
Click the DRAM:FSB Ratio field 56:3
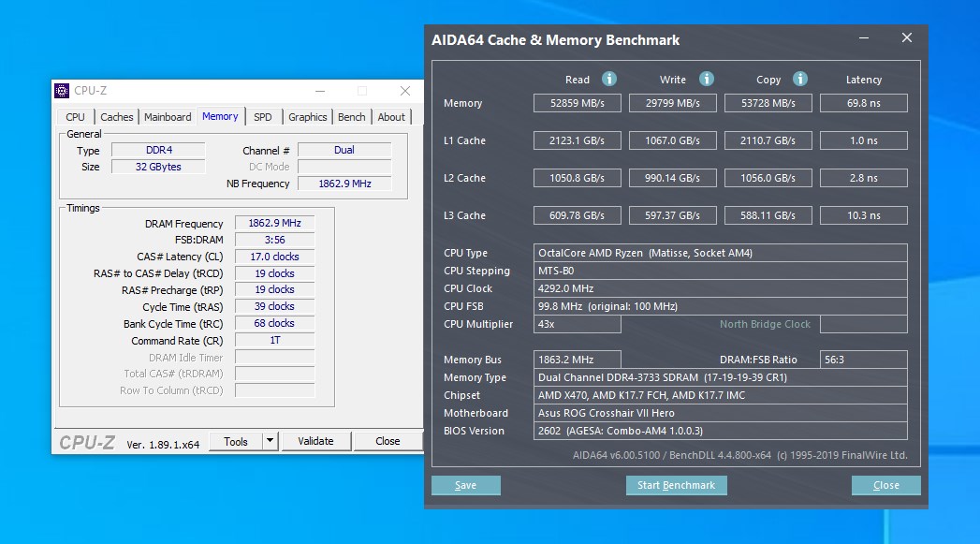pos(864,360)
